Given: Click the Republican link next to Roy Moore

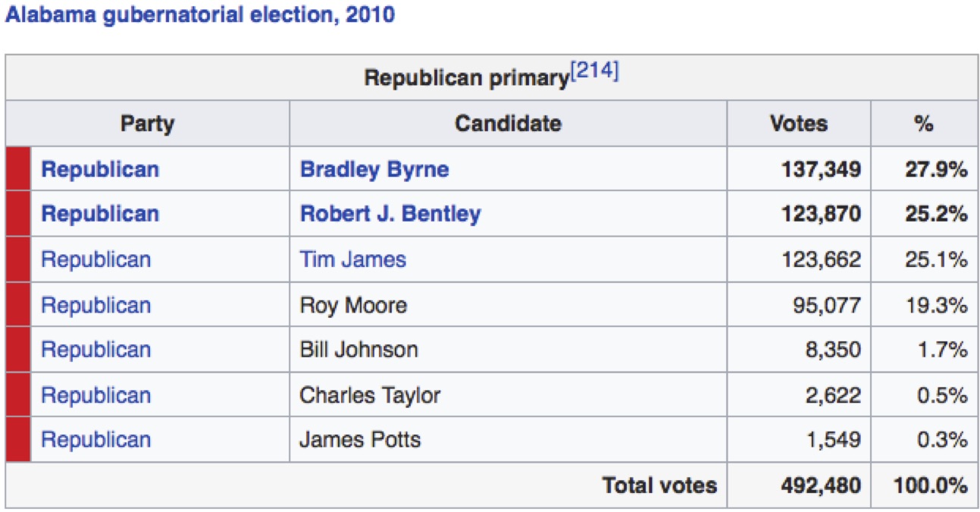Looking at the screenshot, I should [x=95, y=305].
